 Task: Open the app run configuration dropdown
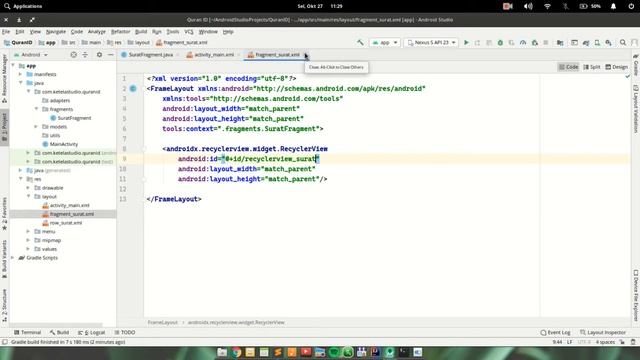click(384, 42)
